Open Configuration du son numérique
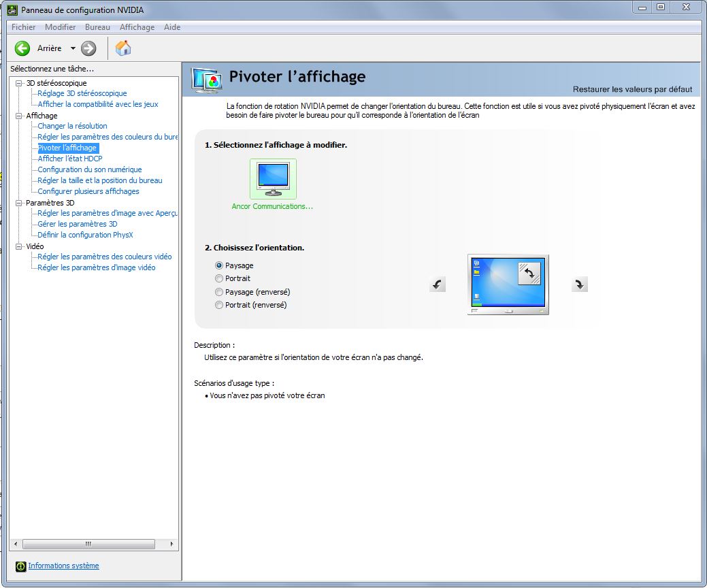707x588 pixels. point(90,169)
